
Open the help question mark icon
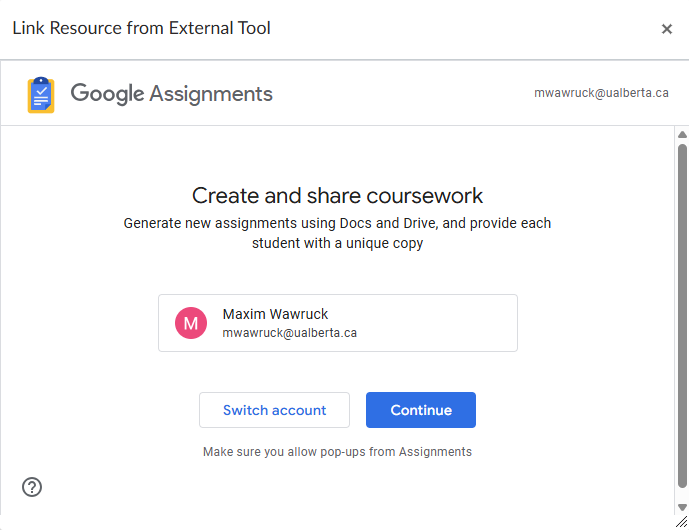(32, 487)
